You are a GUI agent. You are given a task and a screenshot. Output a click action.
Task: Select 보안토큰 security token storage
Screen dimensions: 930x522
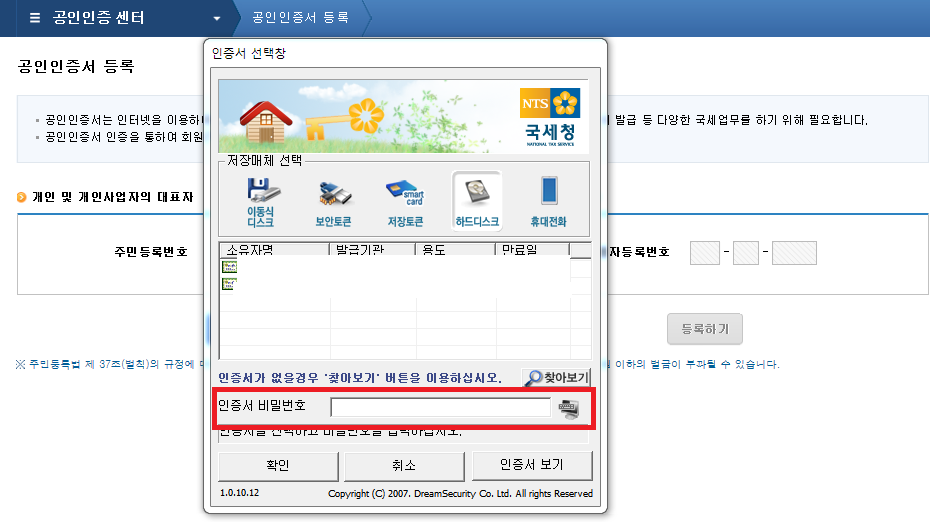tap(334, 200)
